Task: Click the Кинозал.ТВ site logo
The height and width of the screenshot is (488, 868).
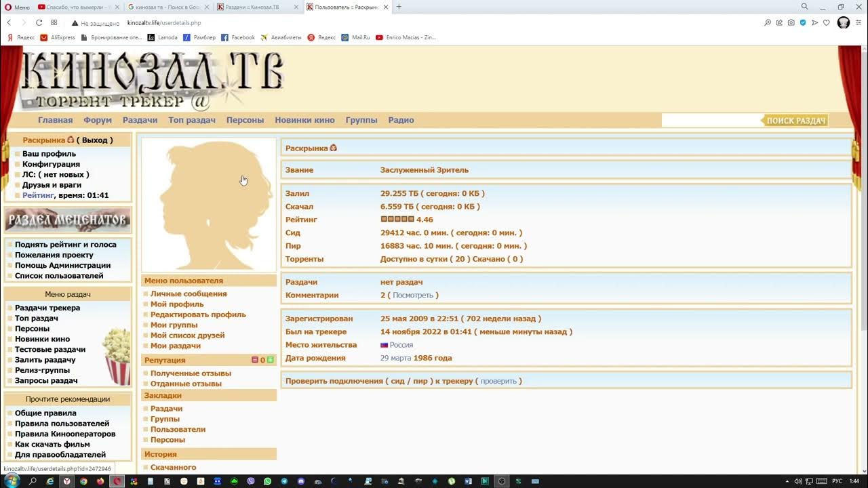Action: tap(153, 80)
